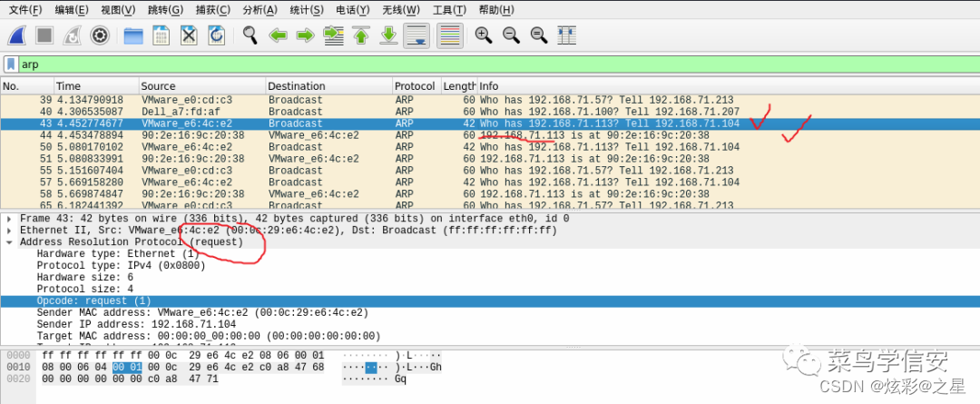
Task: Select packet 44 ARP reply row
Action: [490, 135]
